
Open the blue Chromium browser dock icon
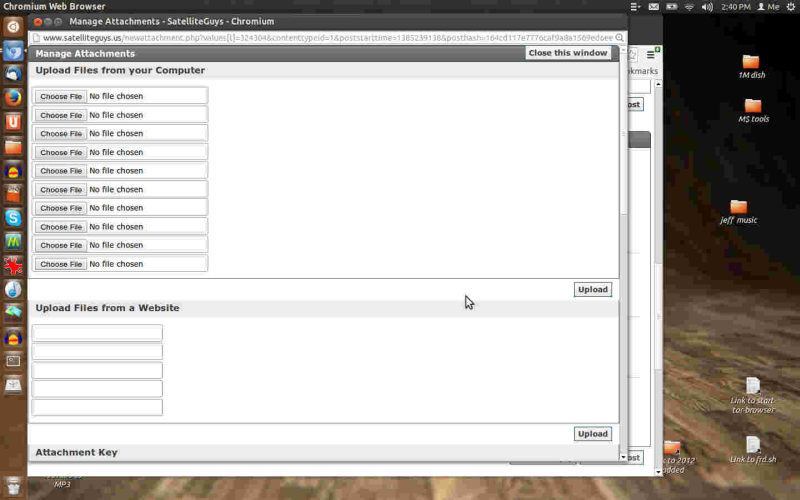[x=13, y=51]
